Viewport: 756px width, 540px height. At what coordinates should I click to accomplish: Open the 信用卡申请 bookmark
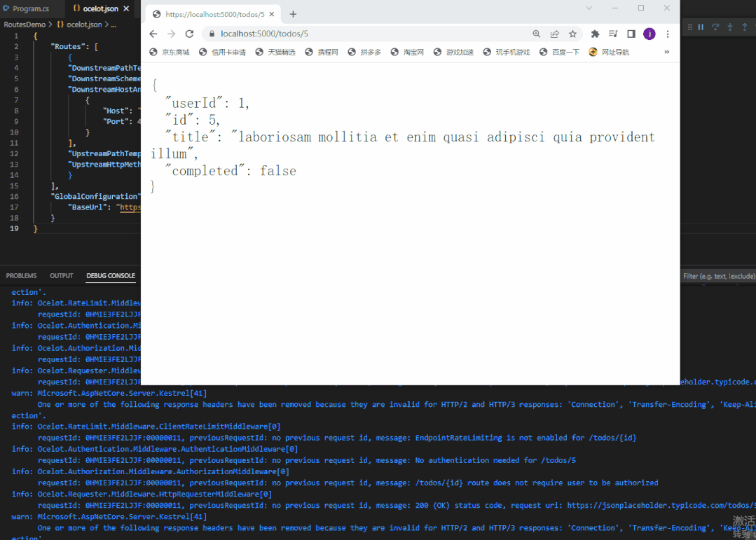pos(222,52)
